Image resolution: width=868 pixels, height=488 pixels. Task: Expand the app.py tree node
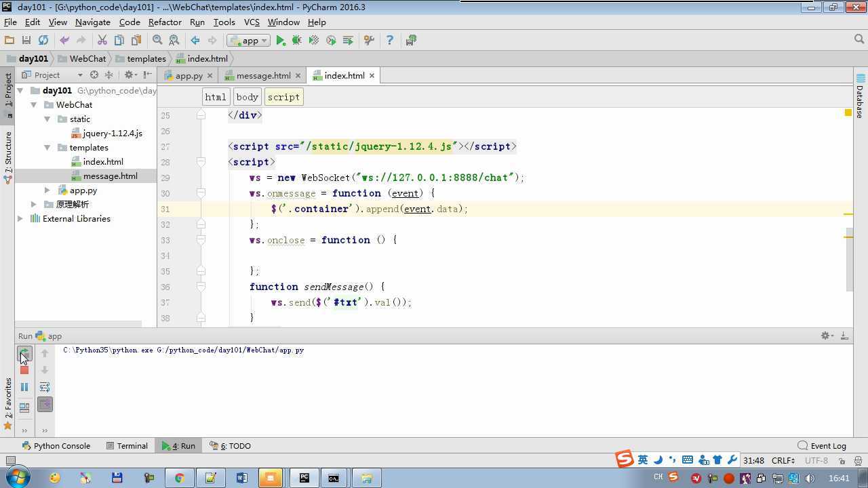tap(47, 190)
